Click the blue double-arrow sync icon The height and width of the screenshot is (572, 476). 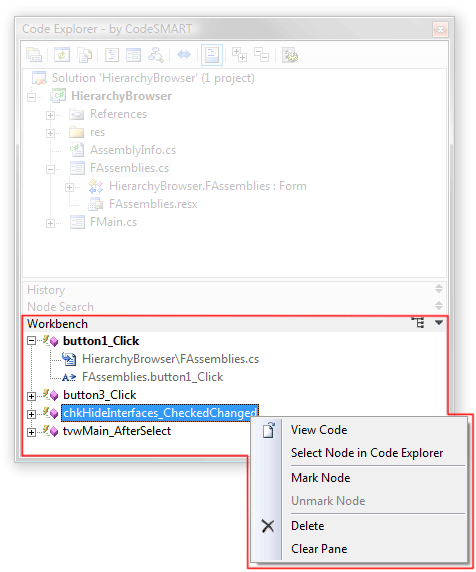tap(184, 55)
